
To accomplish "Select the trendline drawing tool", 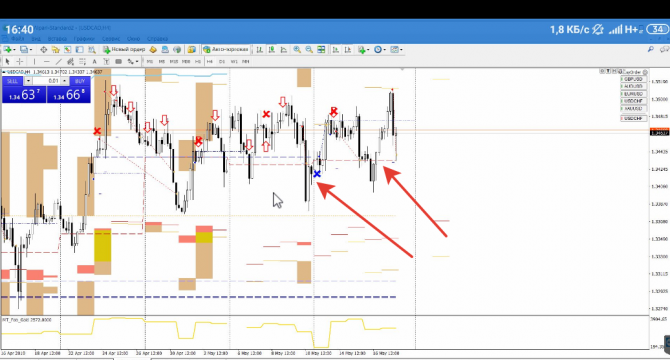I will (x=59, y=61).
